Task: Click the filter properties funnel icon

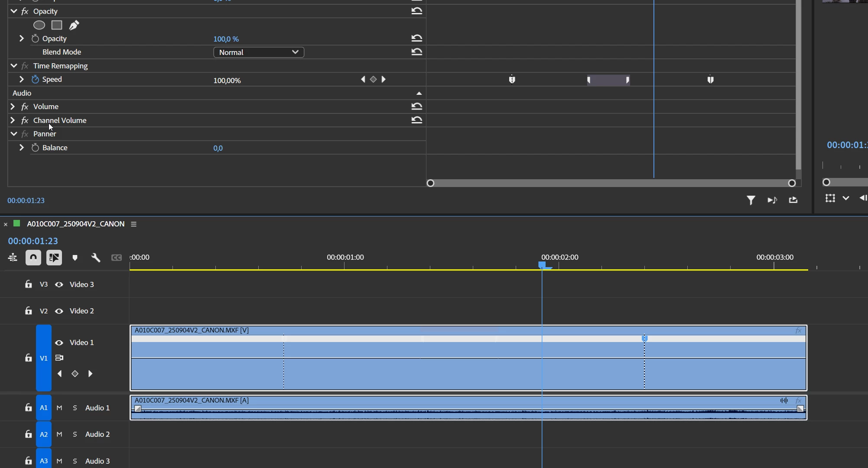Action: click(751, 200)
